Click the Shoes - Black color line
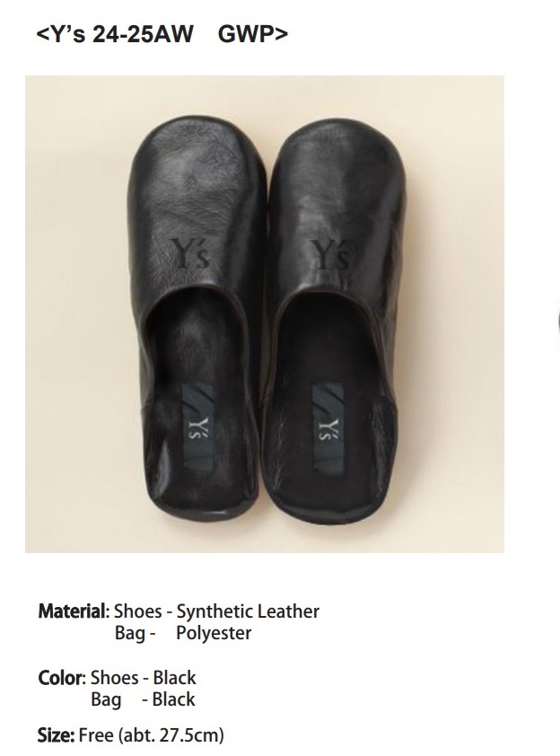Viewport: 560px width, 756px height. pyautogui.click(x=143, y=678)
